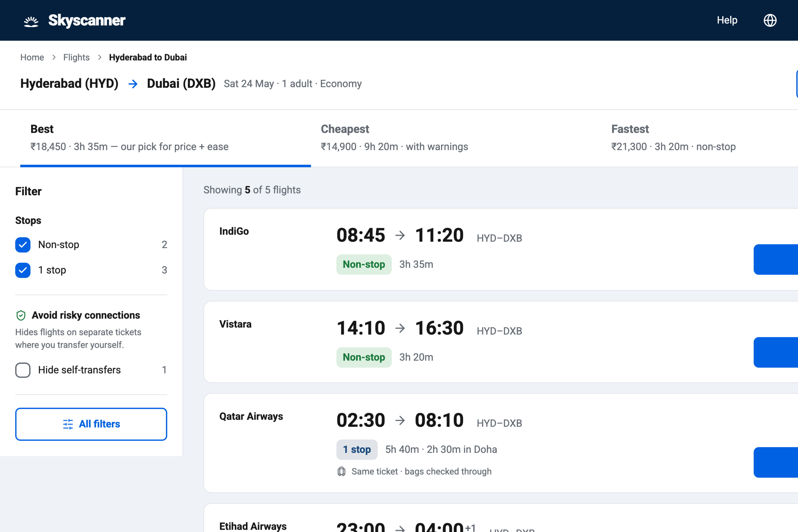This screenshot has height=532, width=798.
Task: Click the blue select button on Vistara flight
Action: point(776,352)
